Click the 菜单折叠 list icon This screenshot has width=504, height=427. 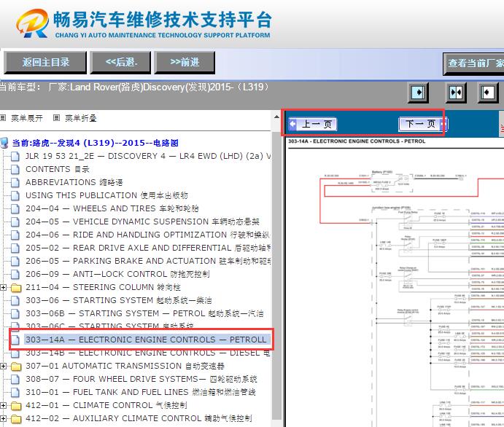(x=56, y=118)
